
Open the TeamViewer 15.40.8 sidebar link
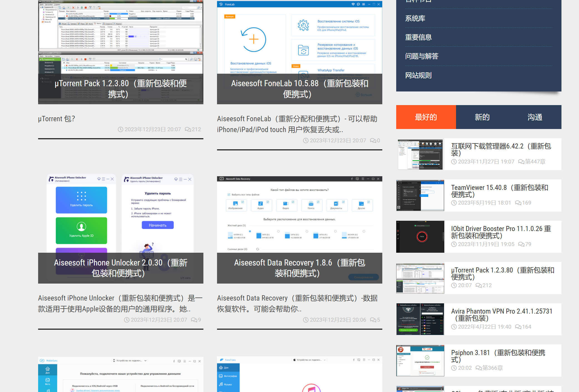[x=499, y=191]
